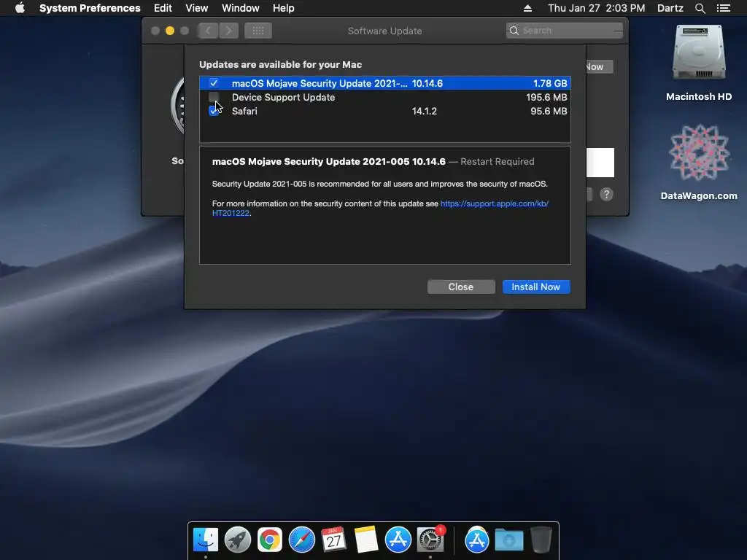This screenshot has height=560, width=747.
Task: Open the Edit menu
Action: tap(163, 8)
